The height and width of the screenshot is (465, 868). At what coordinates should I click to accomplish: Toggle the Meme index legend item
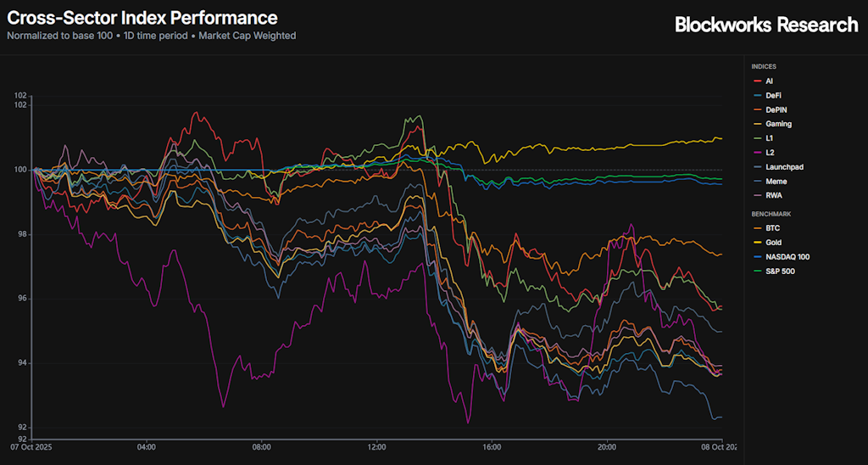[x=775, y=182]
